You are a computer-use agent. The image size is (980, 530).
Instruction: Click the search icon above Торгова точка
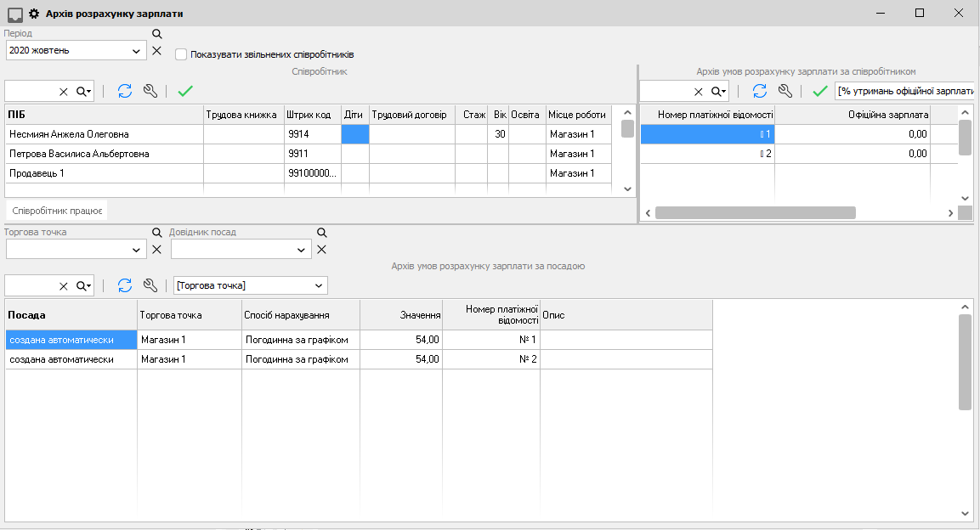(156, 233)
